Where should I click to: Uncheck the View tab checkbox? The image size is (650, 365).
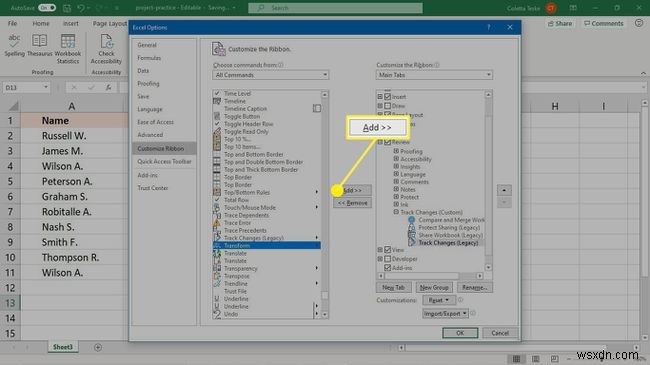(x=388, y=250)
